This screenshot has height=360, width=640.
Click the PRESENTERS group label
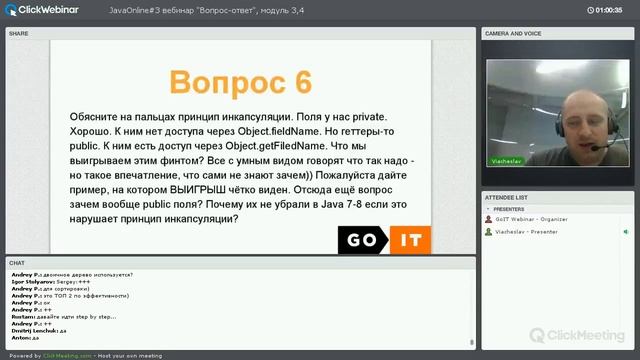coord(509,209)
